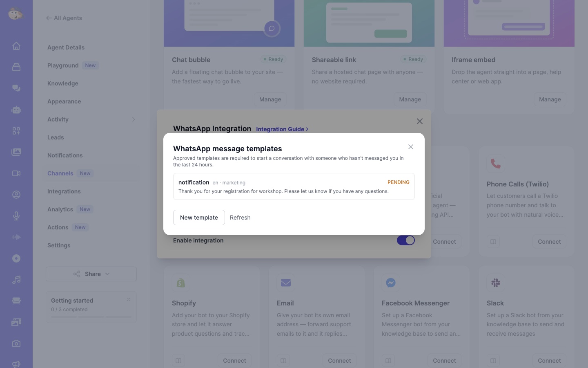The width and height of the screenshot is (588, 368).
Task: Open the user profile circle icon
Action: coord(16,195)
